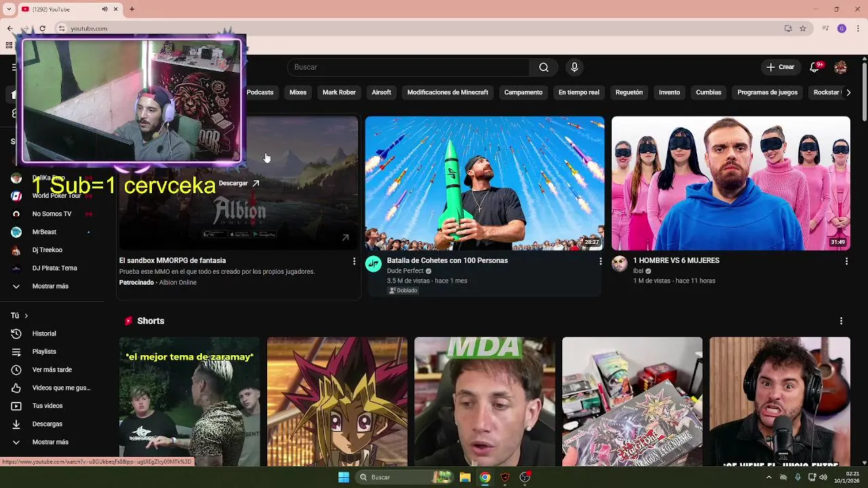Select the Reguetón filter chip
Image resolution: width=868 pixels, height=488 pixels.
click(x=629, y=92)
